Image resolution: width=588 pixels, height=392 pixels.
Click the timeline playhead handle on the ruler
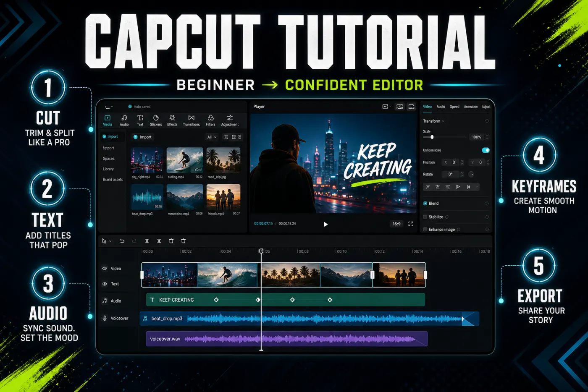click(x=261, y=251)
